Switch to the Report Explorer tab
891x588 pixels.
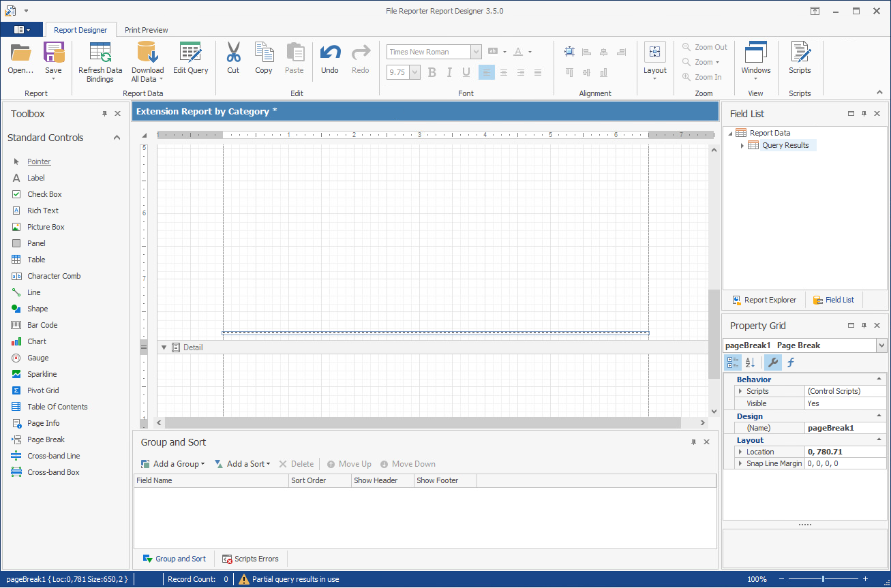tap(764, 299)
